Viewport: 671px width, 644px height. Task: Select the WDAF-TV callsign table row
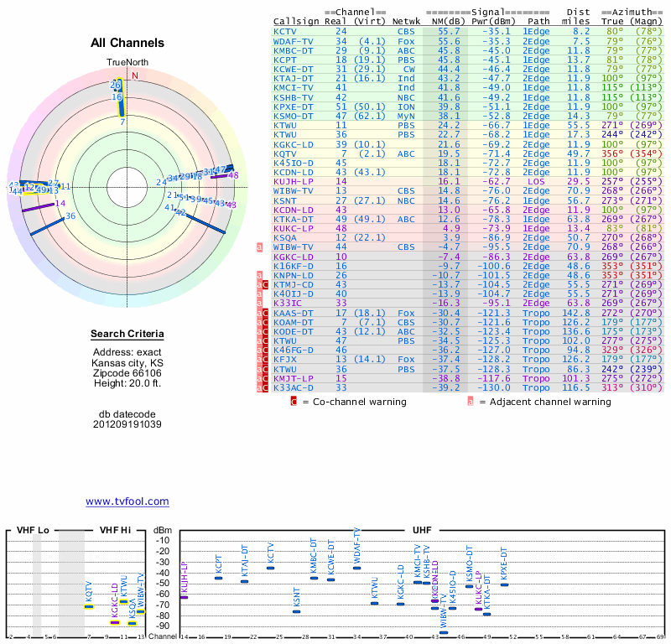pyautogui.click(x=291, y=40)
